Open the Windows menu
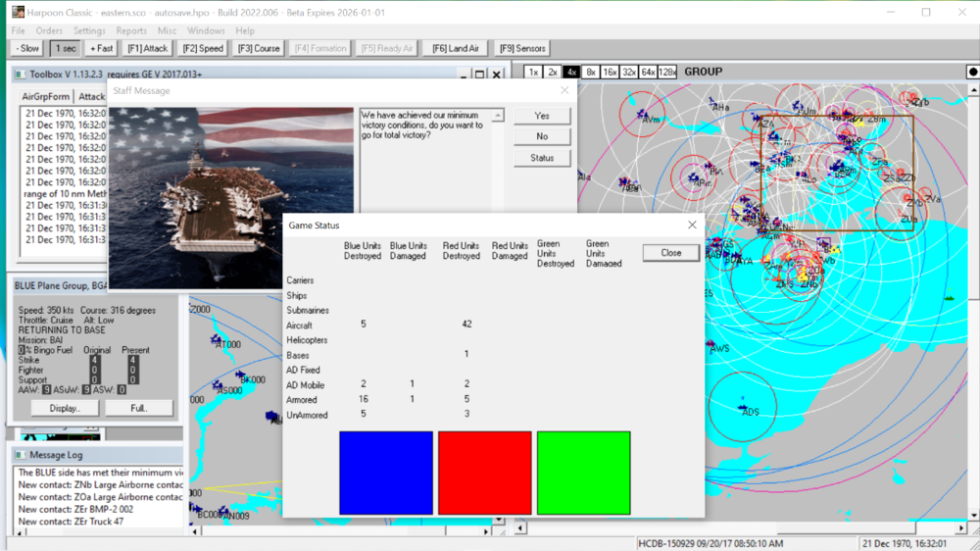This screenshot has height=551, width=980. (x=206, y=30)
